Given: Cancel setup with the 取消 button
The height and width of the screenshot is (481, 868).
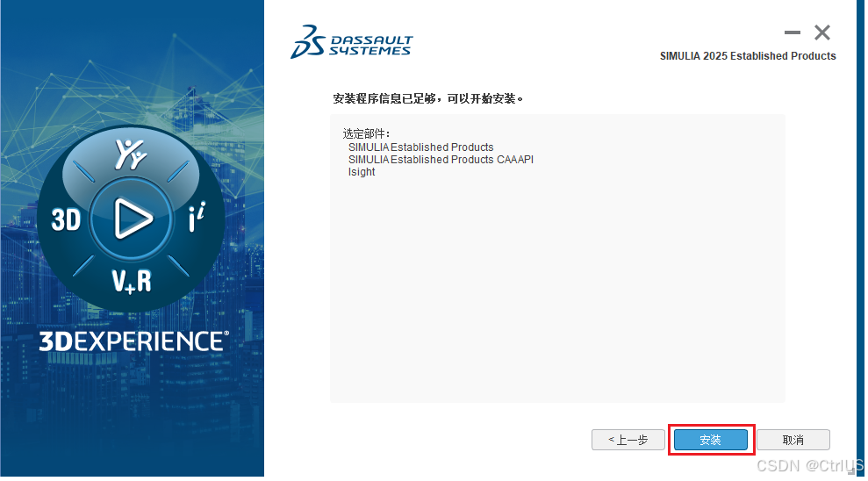Looking at the screenshot, I should point(793,440).
